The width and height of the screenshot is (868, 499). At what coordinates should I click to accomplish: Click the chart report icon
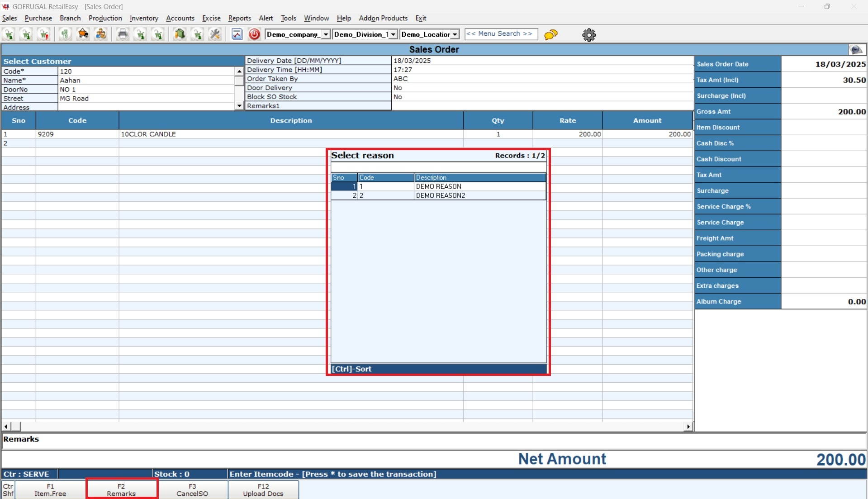point(237,34)
